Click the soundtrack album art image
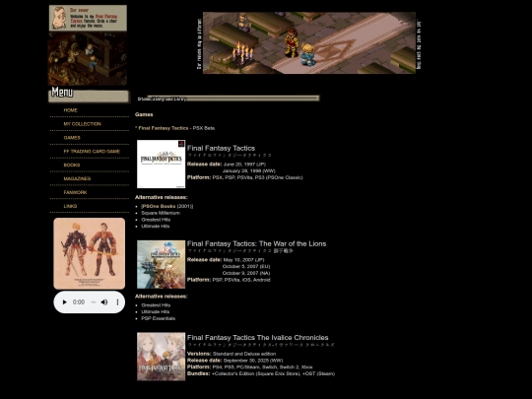Viewport: 532px width, 399px height. click(x=90, y=253)
